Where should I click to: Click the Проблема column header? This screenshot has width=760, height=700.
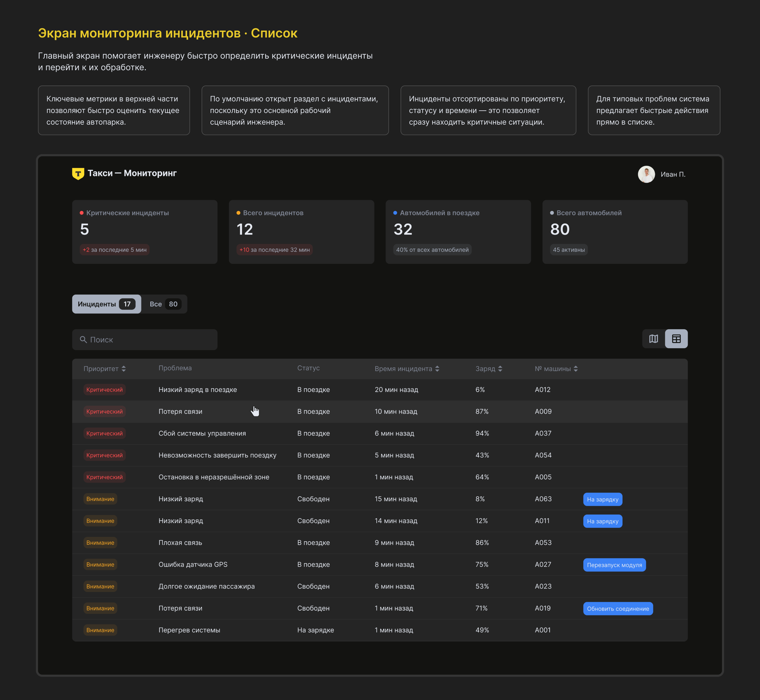[175, 368]
